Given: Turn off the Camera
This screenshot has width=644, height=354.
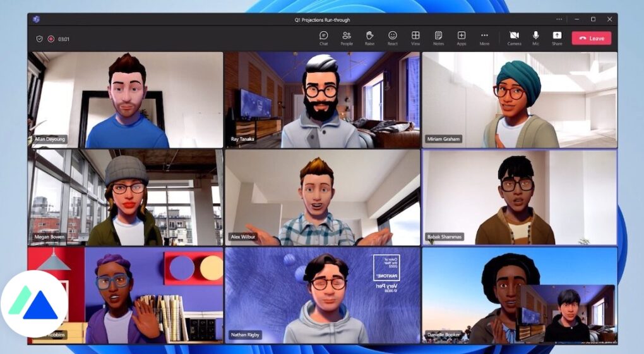Looking at the screenshot, I should (x=514, y=38).
